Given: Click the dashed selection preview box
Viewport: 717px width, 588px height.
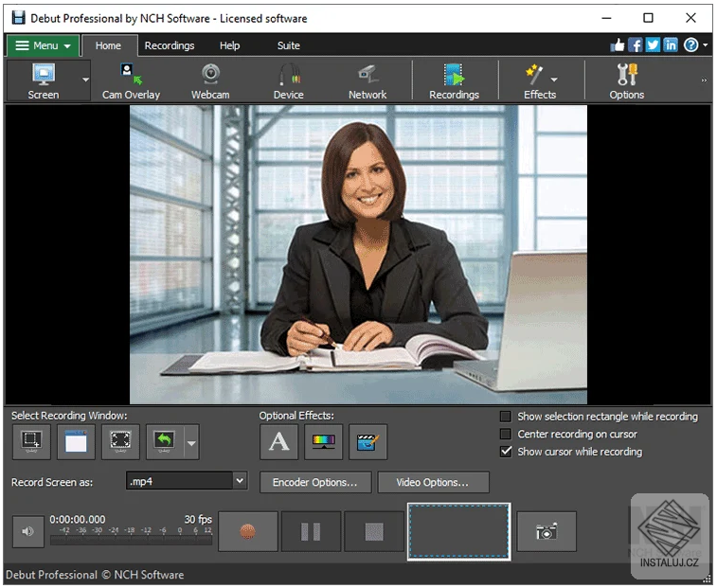Looking at the screenshot, I should 459,532.
